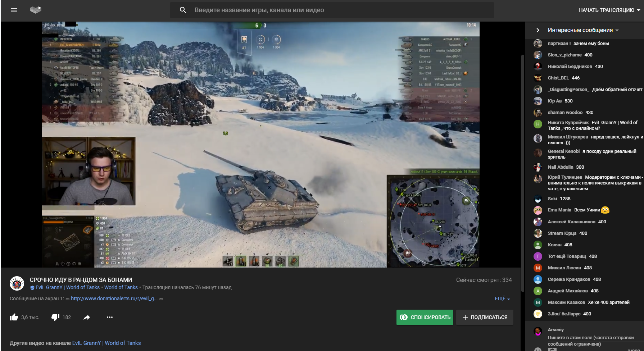Open the donationalerts.ru link
644x351 pixels.
[114, 298]
